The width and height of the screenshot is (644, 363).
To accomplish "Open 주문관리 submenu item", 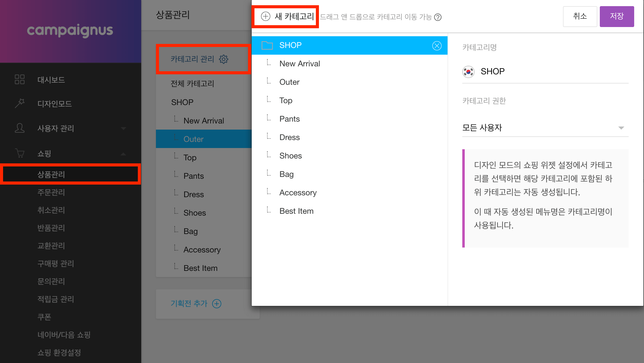I will click(51, 192).
